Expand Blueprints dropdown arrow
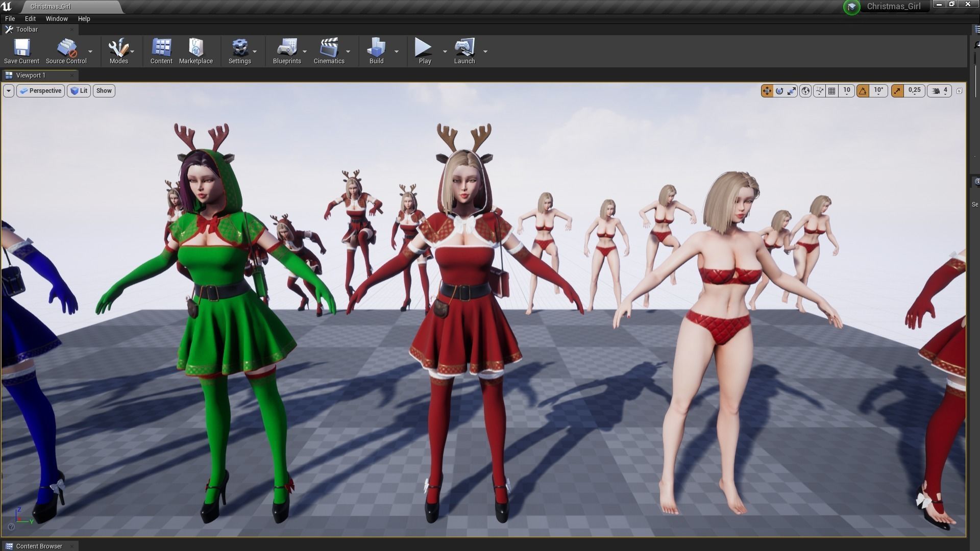 coord(305,52)
